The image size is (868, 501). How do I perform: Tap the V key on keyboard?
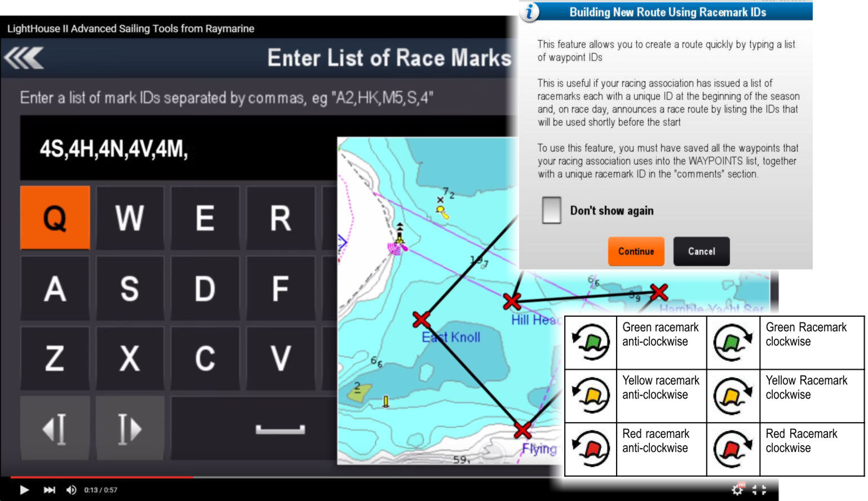click(x=281, y=358)
